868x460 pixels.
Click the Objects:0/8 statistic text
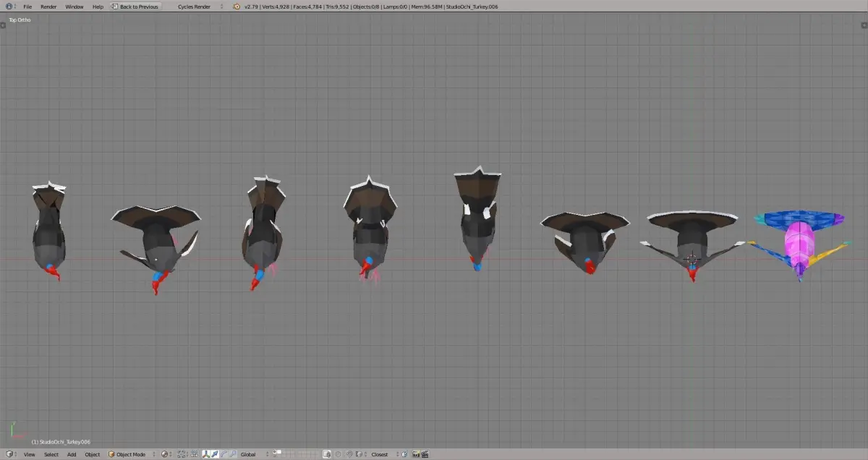pyautogui.click(x=366, y=7)
